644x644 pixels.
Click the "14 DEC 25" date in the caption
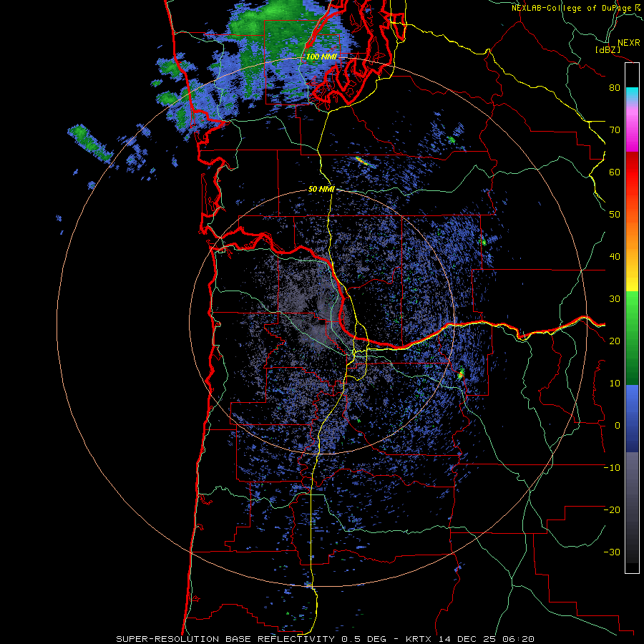[x=467, y=639]
